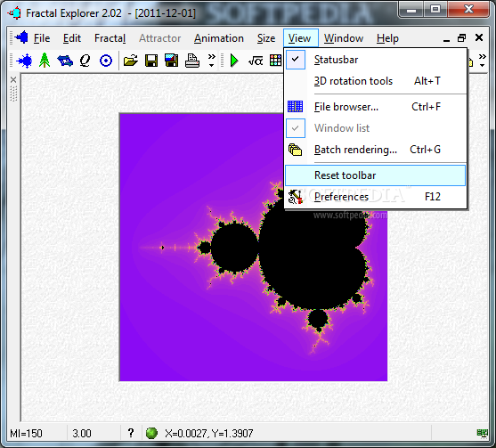Click the green tree IFS fractal icon

[45, 60]
